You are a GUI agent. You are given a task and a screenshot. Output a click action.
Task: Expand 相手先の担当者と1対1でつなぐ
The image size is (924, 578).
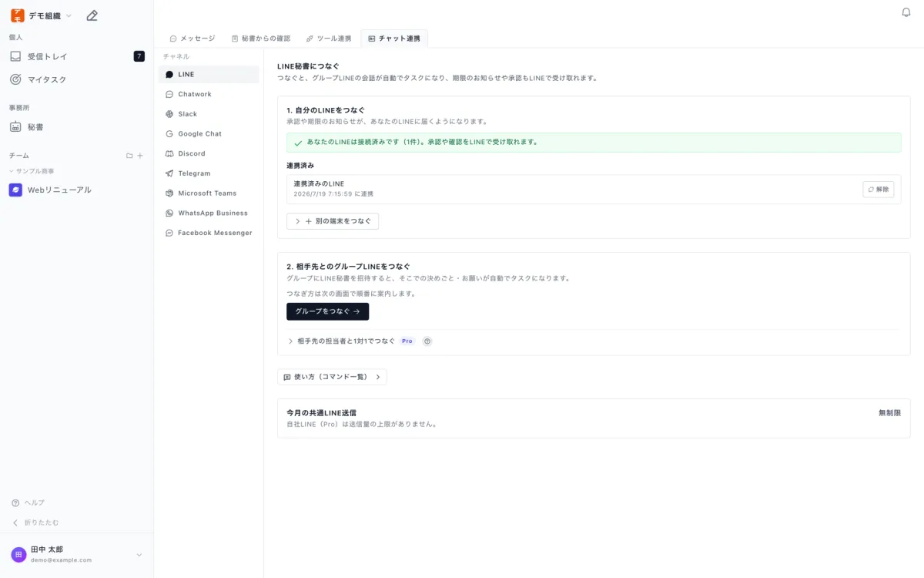click(x=341, y=341)
